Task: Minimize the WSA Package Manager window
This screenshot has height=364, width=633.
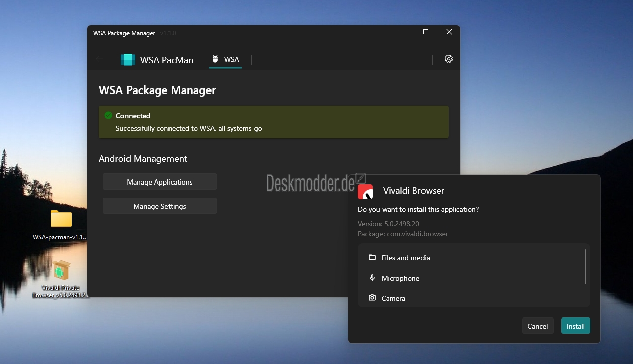Action: (403, 32)
